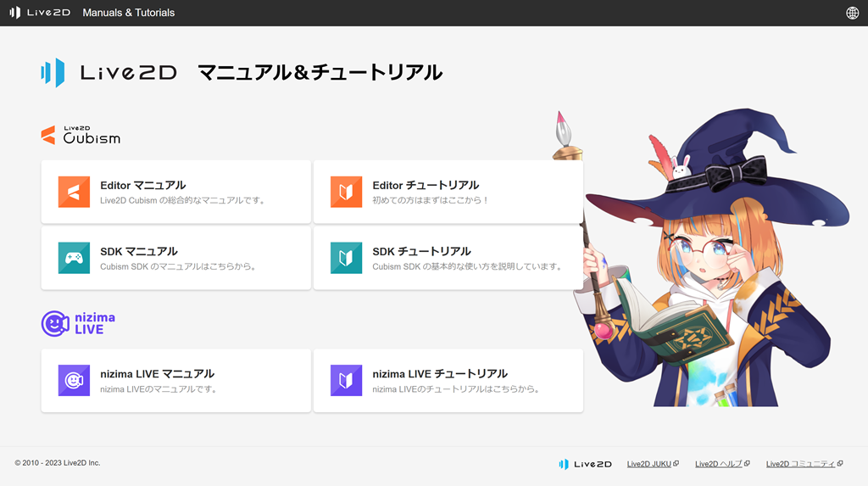This screenshot has height=486, width=868.
Task: Click the purple nizima LIVE マニュアル icon
Action: (75, 380)
